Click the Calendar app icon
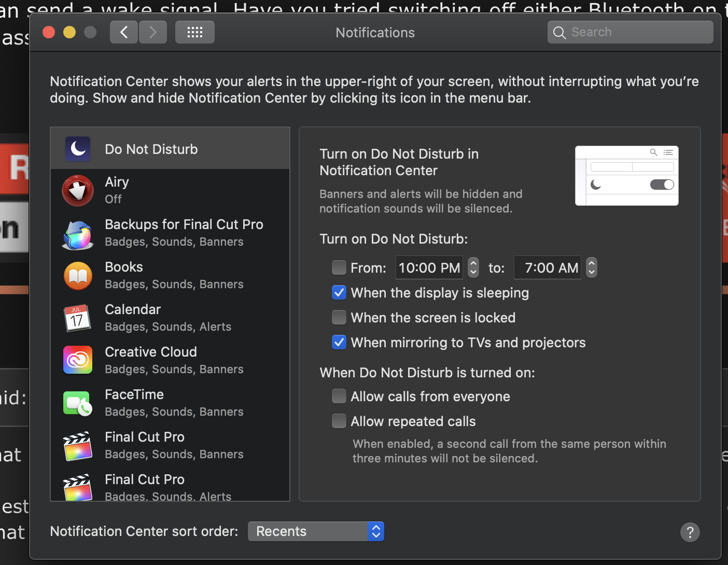Viewport: 728px width, 565px height. click(78, 318)
